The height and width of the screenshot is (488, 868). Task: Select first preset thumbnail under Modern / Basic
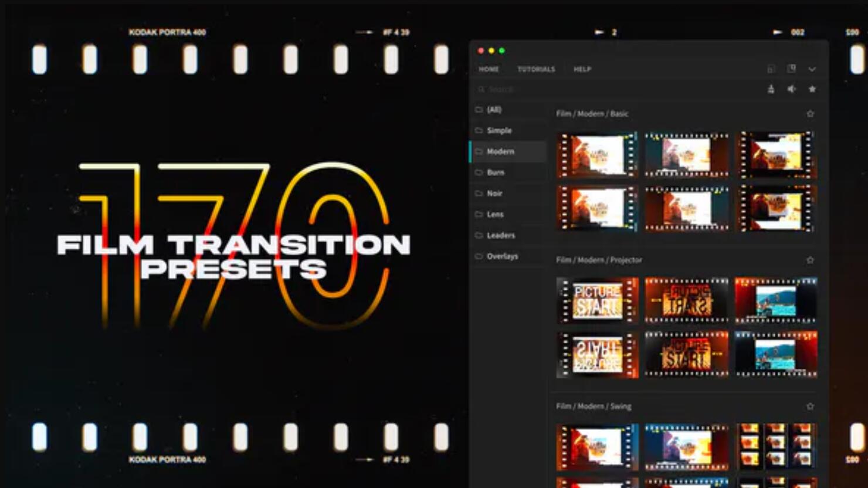597,155
